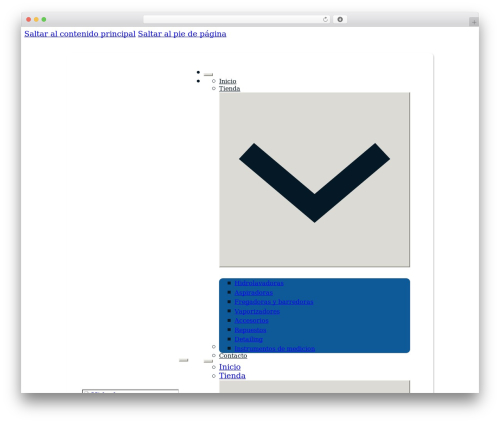
Task: Open the small Tienda menu link
Action: pos(229,89)
